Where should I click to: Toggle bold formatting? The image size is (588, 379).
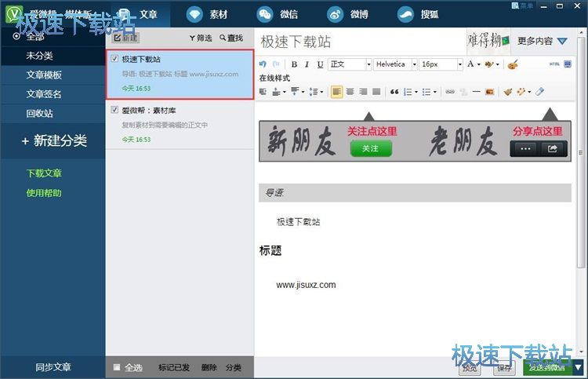(294, 64)
